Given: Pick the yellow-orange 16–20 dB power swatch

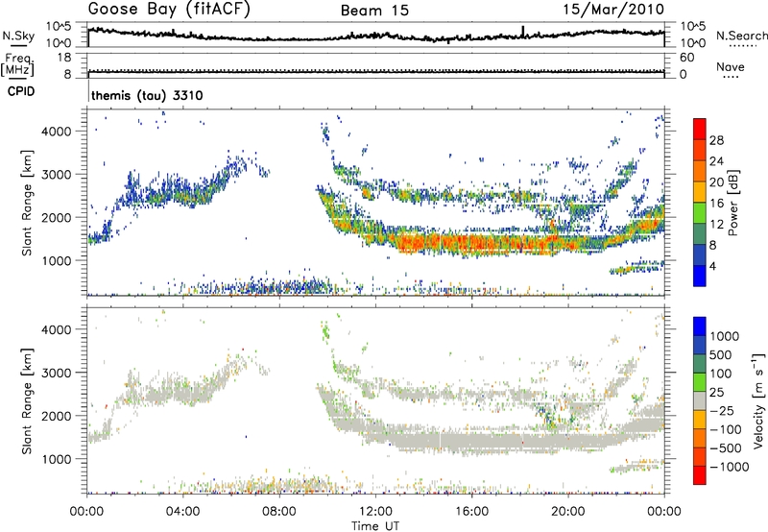Looking at the screenshot, I should 700,192.
